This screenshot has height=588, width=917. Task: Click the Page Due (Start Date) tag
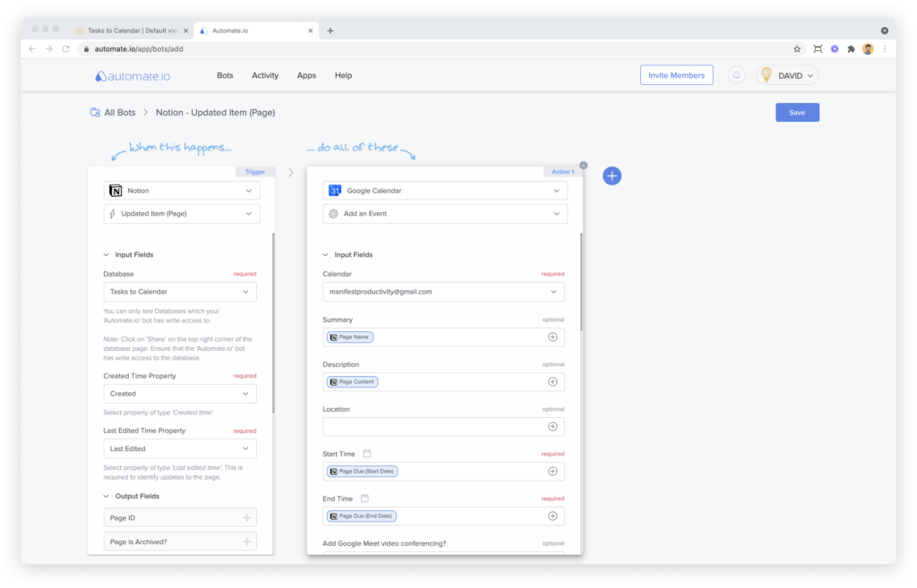point(362,471)
